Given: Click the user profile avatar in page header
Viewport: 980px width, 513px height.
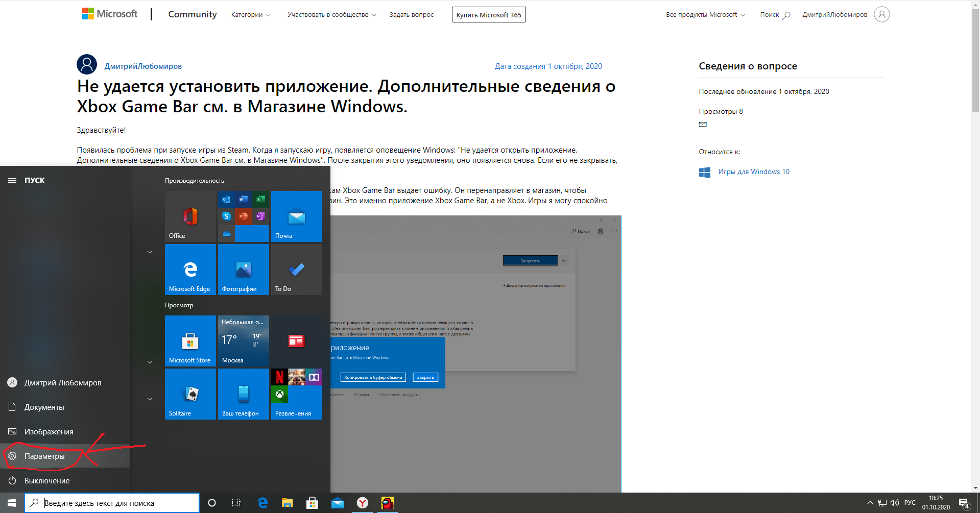Looking at the screenshot, I should (882, 14).
